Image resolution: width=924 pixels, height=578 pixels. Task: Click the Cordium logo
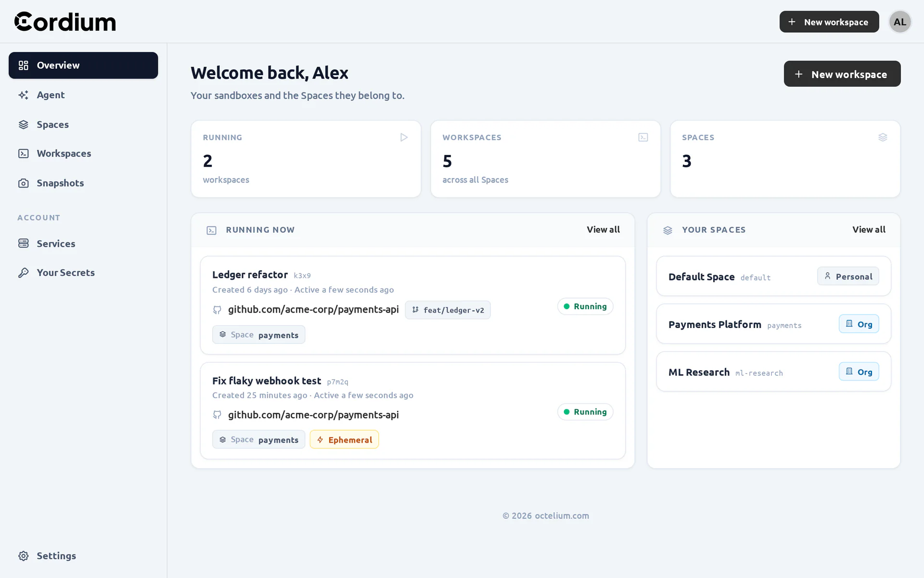[65, 22]
